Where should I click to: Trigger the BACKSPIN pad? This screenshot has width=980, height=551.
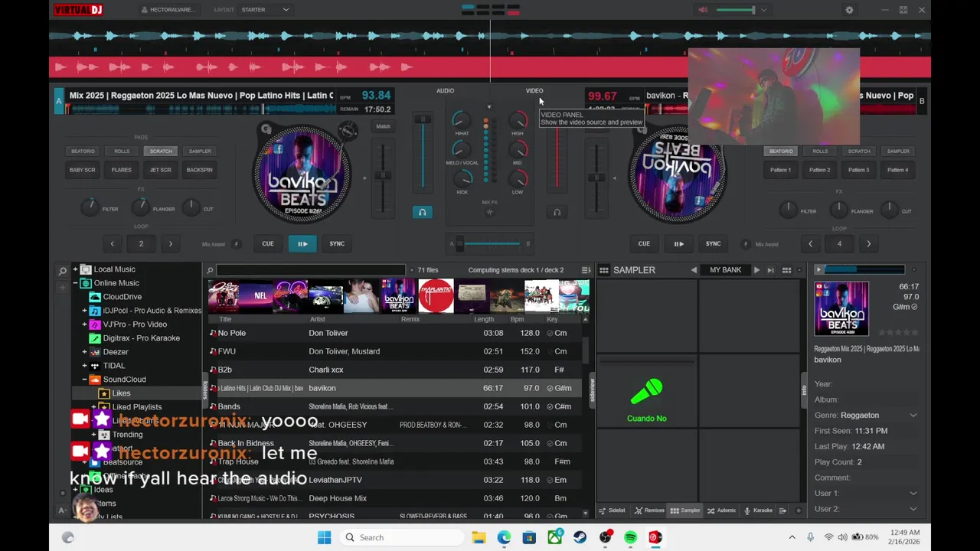pos(200,170)
